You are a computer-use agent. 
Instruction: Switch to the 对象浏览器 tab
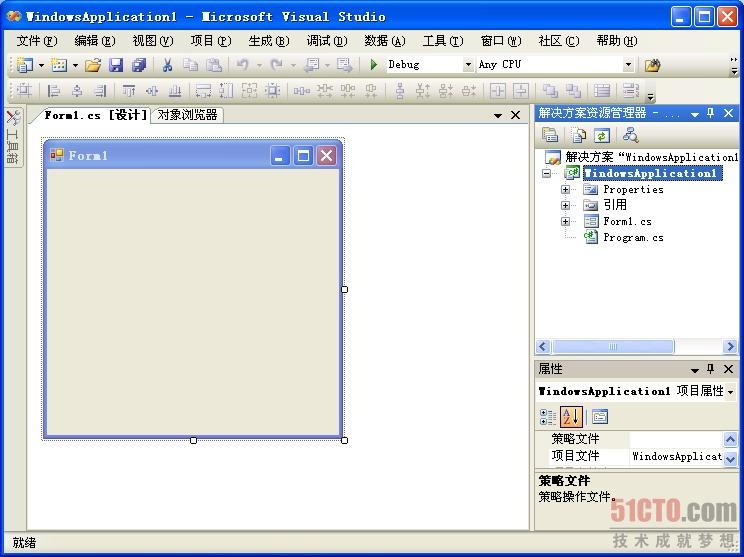click(x=187, y=115)
